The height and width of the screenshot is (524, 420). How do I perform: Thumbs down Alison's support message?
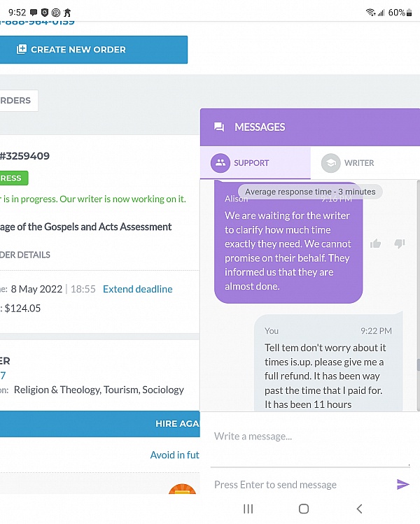click(x=400, y=243)
